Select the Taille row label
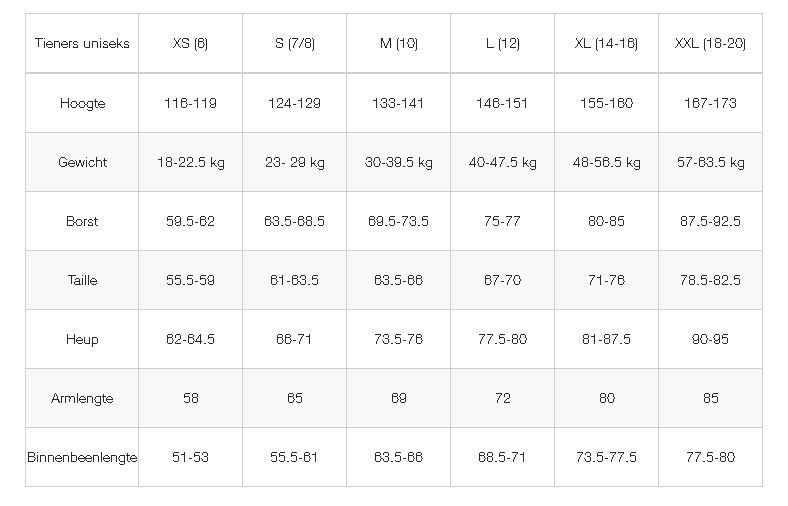This screenshot has height=506, width=788. [x=82, y=280]
